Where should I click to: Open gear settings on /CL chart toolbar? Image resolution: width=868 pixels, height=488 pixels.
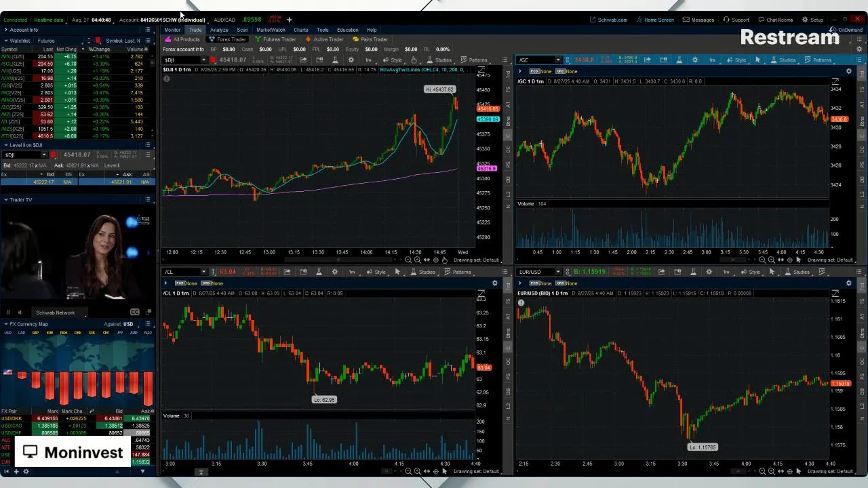tap(335, 272)
